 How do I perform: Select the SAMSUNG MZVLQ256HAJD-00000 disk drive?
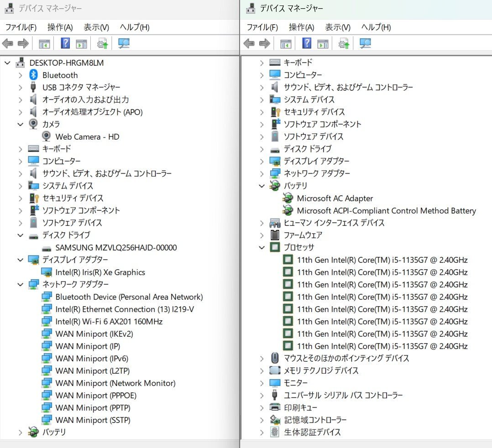click(x=116, y=248)
